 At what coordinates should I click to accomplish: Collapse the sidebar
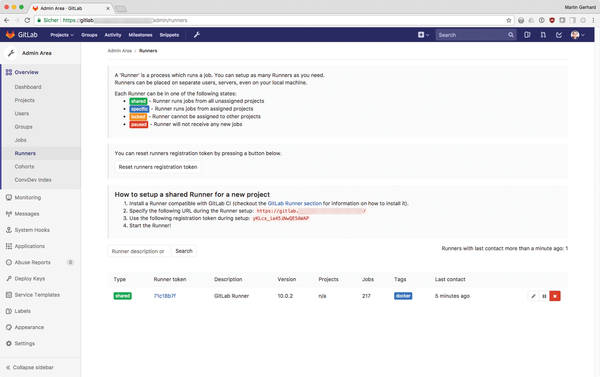(x=30, y=367)
